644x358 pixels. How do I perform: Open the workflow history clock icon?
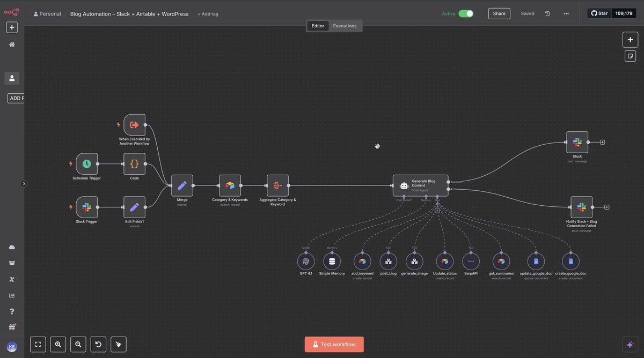[x=547, y=13]
